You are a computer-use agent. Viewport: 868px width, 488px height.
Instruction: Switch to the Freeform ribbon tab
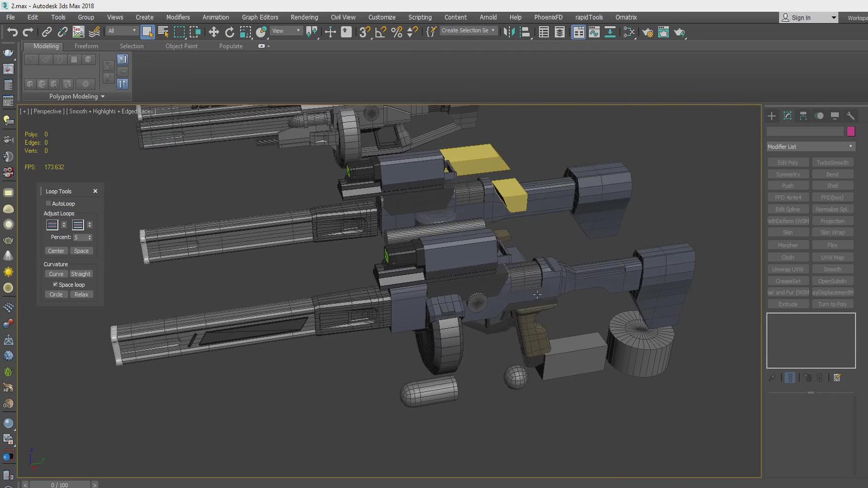point(86,46)
